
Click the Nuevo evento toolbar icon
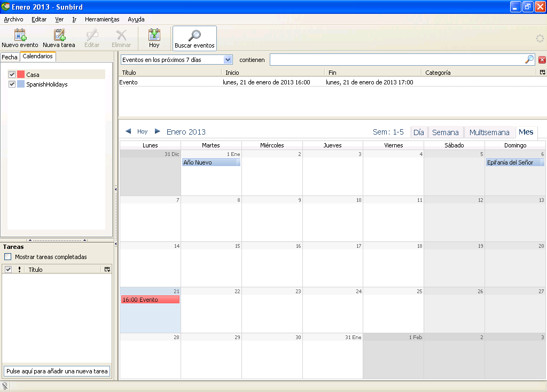(20, 35)
